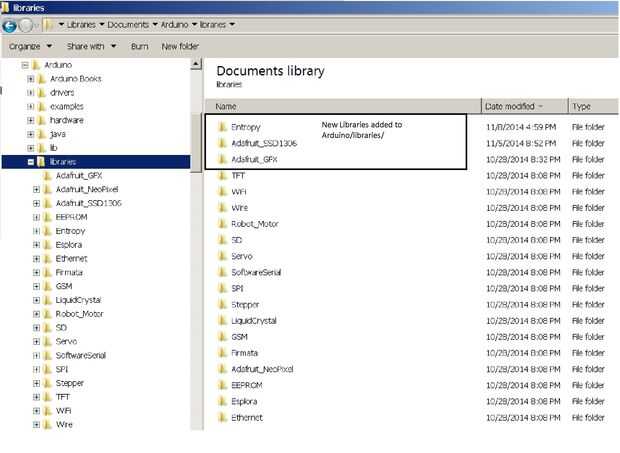This screenshot has height=453, width=620.
Task: Click the Documents breadcrumb in address bar
Action: 128,25
